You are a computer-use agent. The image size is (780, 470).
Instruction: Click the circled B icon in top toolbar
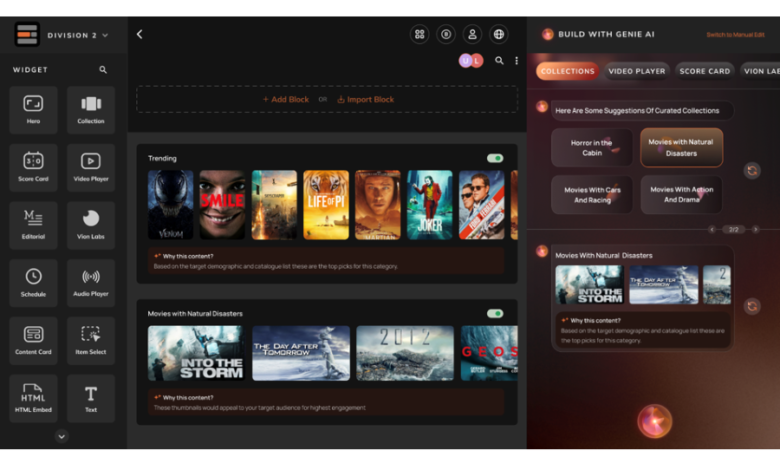446,34
